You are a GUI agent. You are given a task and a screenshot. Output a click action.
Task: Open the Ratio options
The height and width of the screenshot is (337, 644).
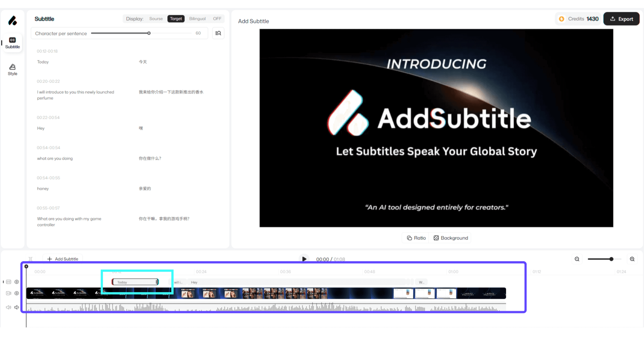pos(416,238)
